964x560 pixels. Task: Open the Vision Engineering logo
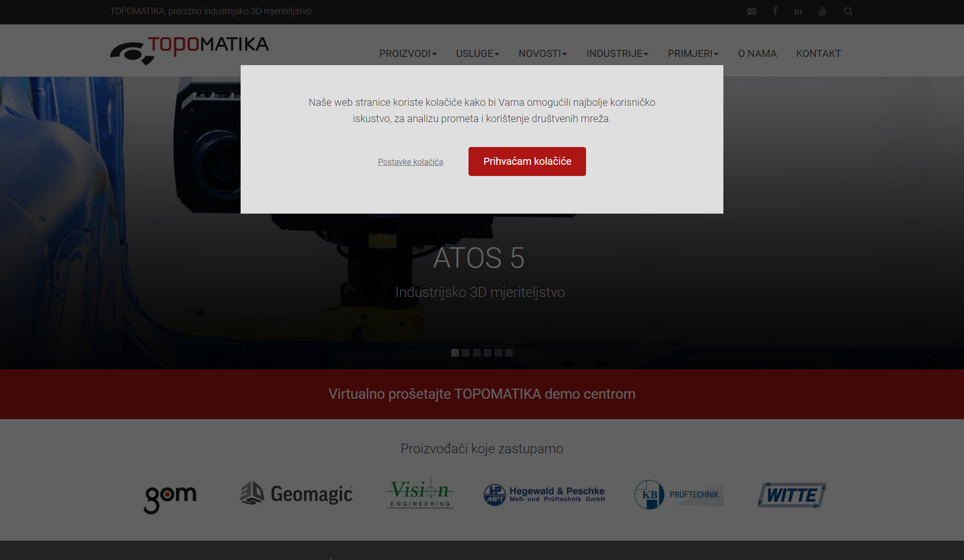click(420, 493)
